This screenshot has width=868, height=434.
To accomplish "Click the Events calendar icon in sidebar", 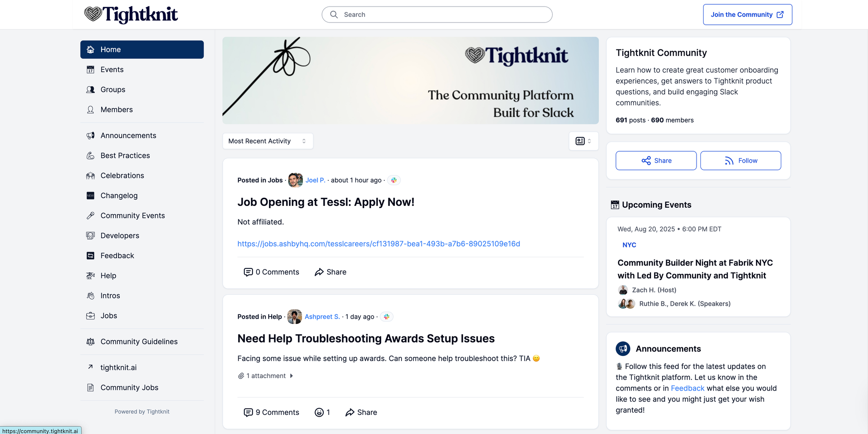I will click(x=90, y=70).
